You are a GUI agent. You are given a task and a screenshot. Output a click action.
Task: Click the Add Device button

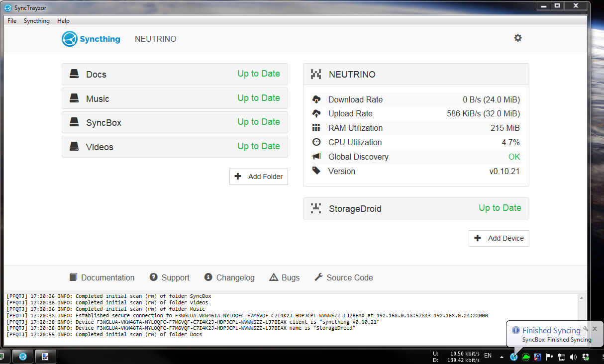click(x=499, y=238)
